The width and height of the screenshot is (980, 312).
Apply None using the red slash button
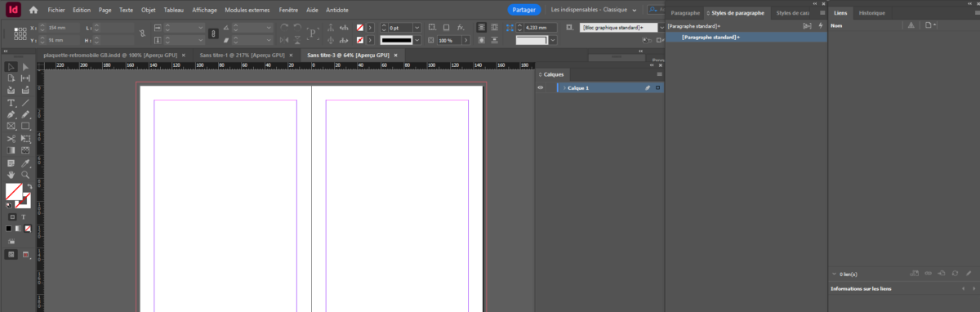(x=28, y=229)
